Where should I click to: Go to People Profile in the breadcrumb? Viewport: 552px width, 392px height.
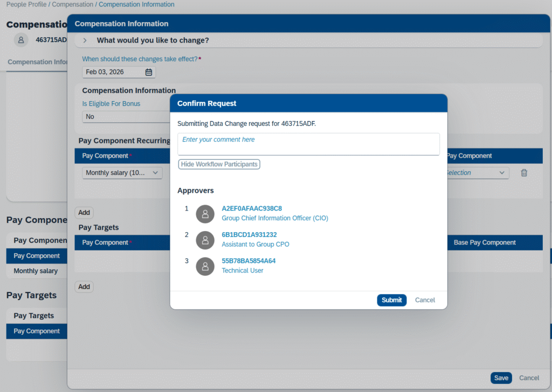(x=27, y=4)
